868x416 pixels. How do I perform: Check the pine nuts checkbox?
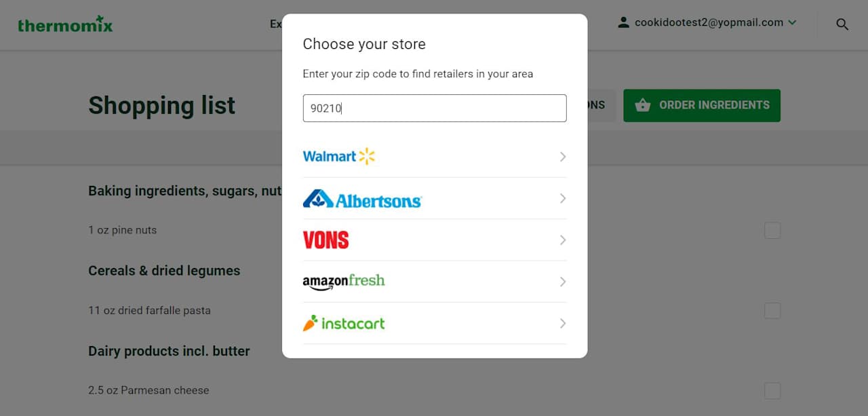click(772, 231)
